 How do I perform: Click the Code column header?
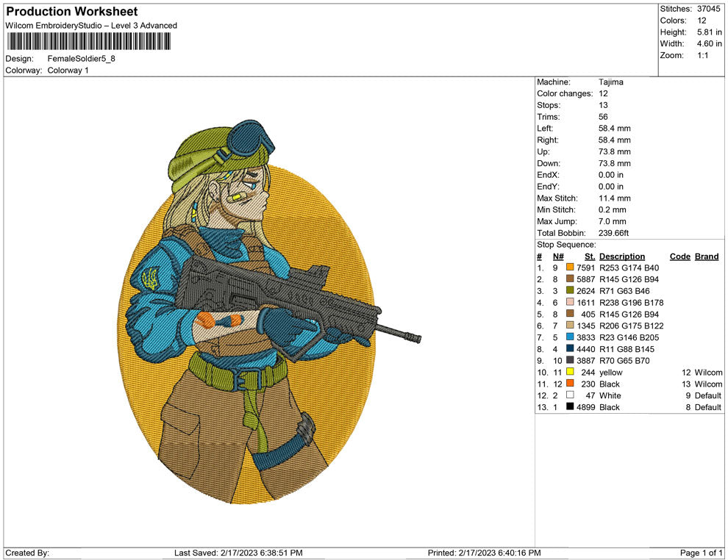tap(679, 256)
